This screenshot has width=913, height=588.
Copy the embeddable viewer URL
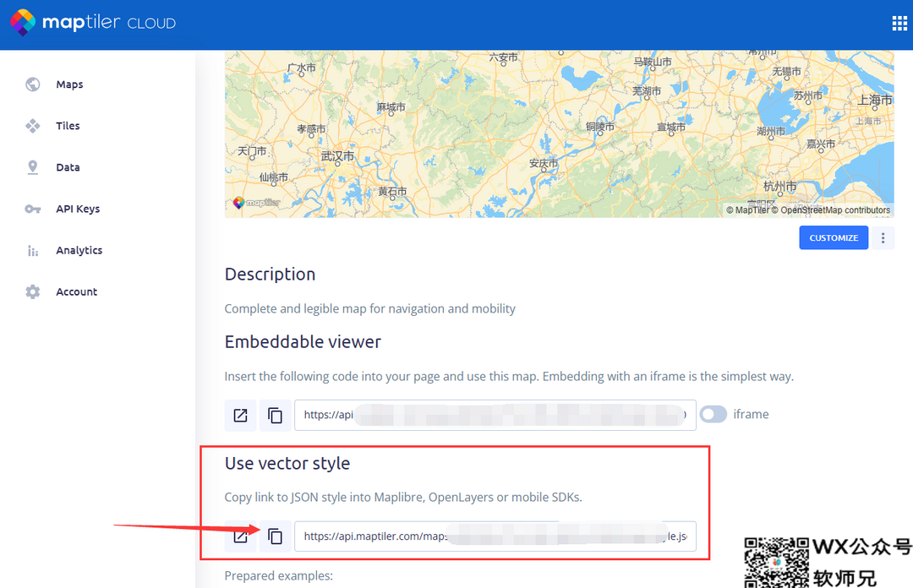275,415
